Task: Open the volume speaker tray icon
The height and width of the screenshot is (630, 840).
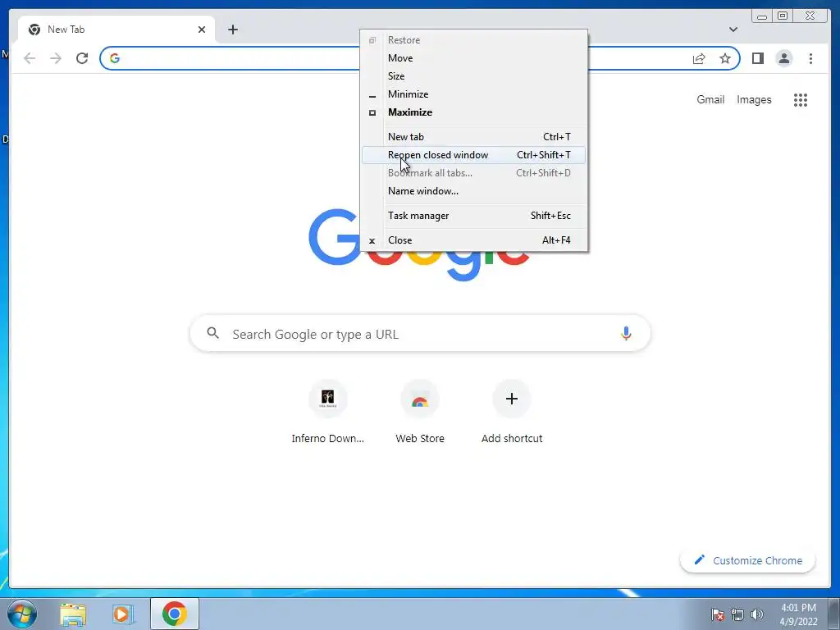Action: coord(757,614)
